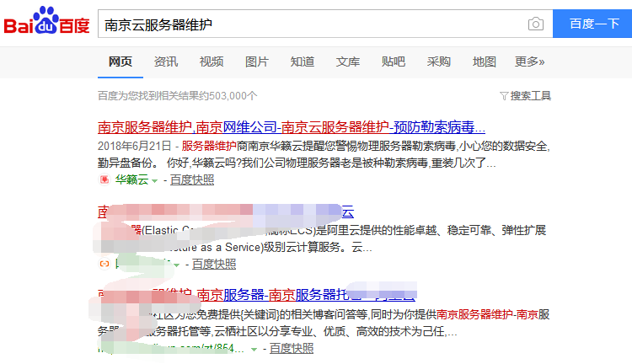Switch to the 视频 tab
The width and height of the screenshot is (632, 364).
point(212,62)
